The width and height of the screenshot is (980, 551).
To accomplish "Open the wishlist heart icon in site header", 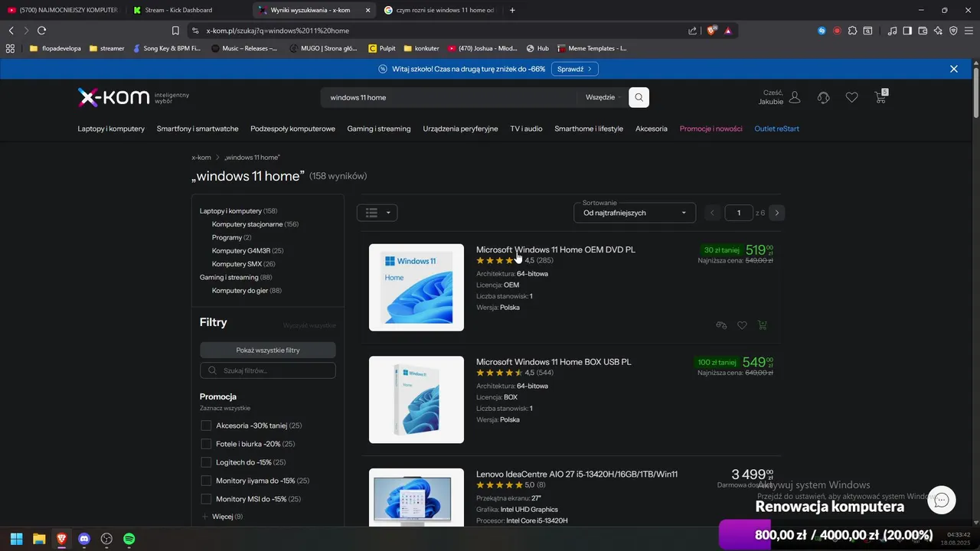I will pos(851,97).
